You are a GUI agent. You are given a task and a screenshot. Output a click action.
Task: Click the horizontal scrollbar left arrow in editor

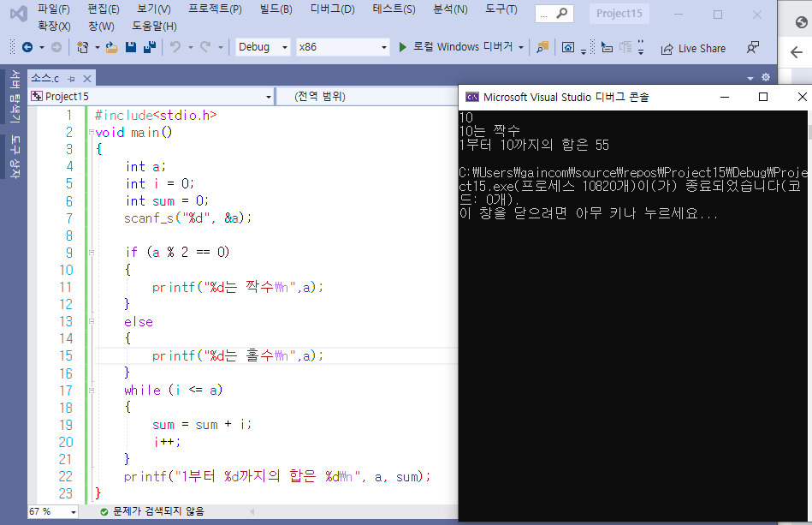click(252, 511)
